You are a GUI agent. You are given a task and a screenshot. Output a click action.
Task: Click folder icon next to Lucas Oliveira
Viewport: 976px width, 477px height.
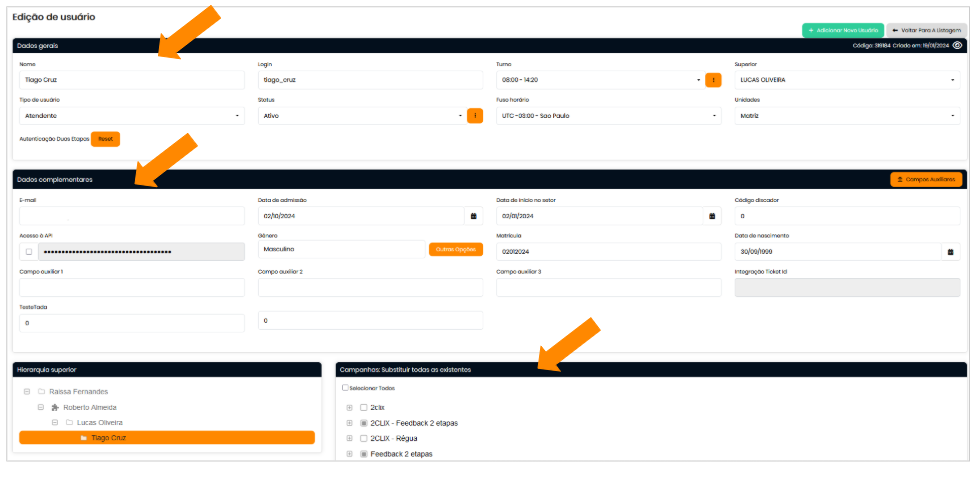[69, 422]
